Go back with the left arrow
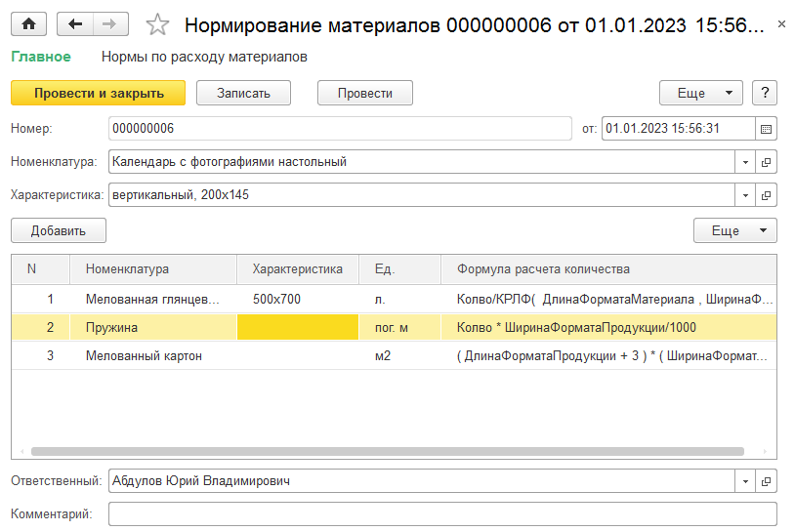794x532 pixels. 75,24
